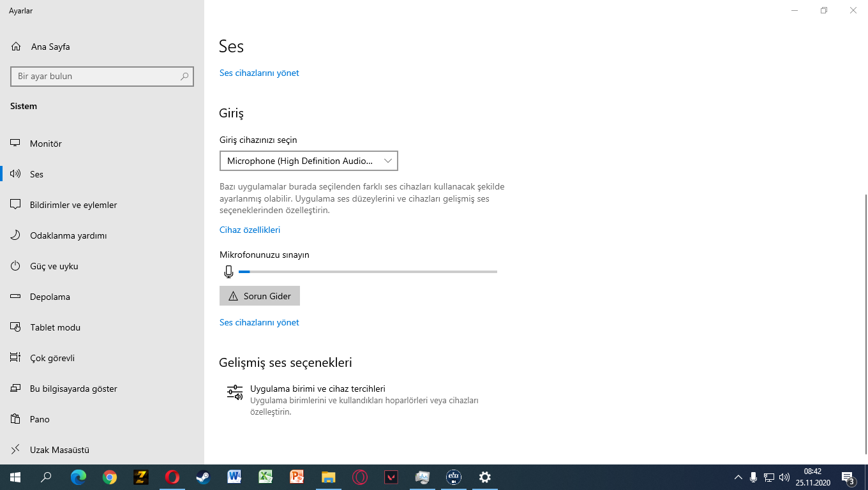The image size is (868, 490).
Task: Select Pano in the sidebar
Action: 102,419
